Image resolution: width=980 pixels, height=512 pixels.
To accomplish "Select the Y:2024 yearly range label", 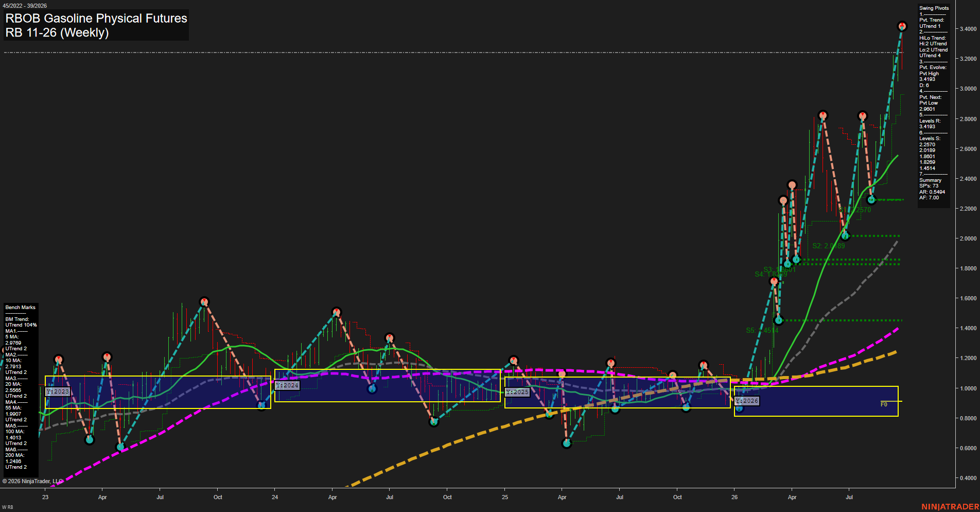I will pos(287,385).
